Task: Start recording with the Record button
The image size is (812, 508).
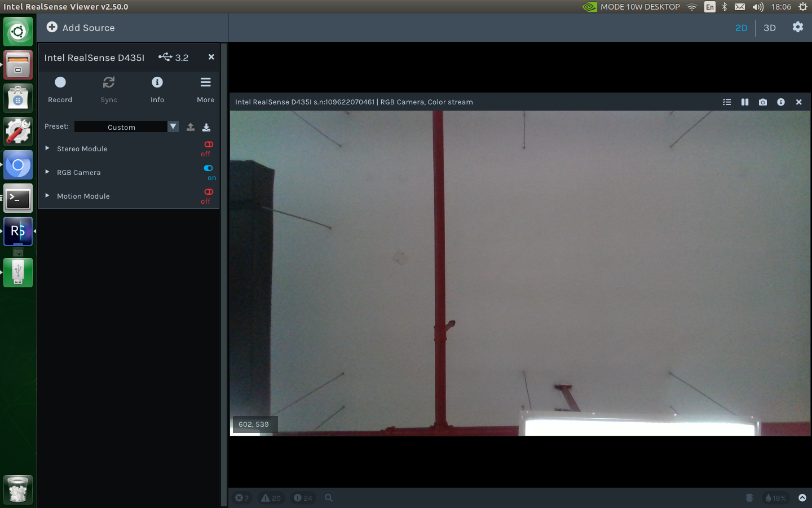Action: pos(60,82)
